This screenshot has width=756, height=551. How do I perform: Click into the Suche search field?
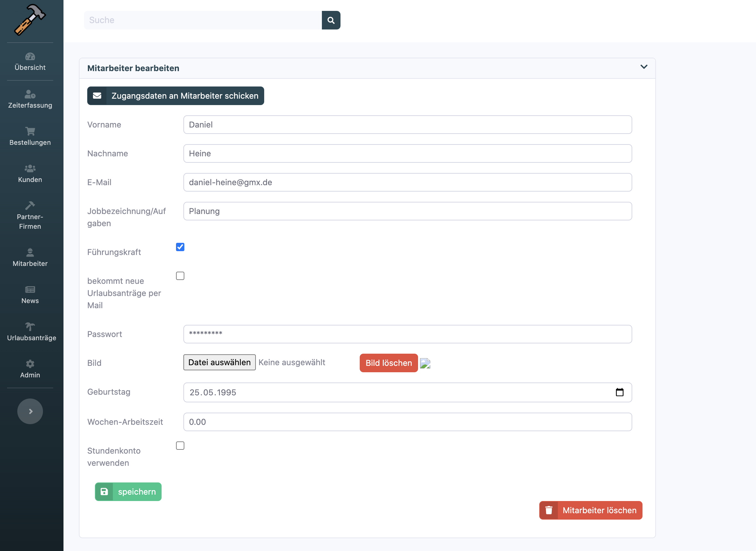(x=203, y=20)
